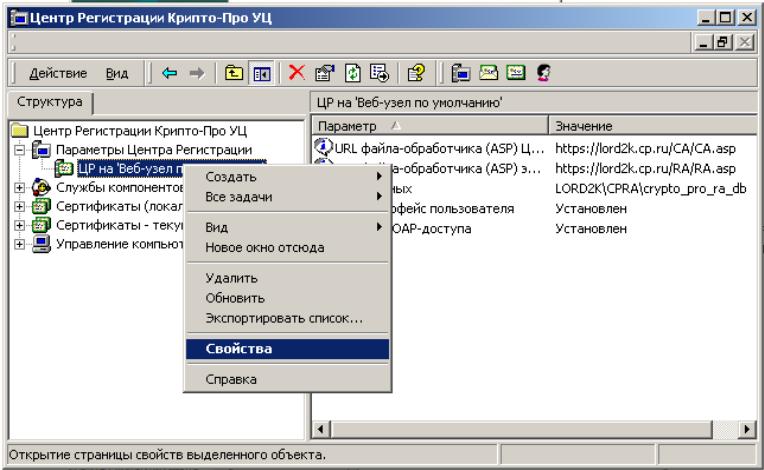764x470 pixels.
Task: Choose Экспортировать список... in context menu
Action: (287, 318)
